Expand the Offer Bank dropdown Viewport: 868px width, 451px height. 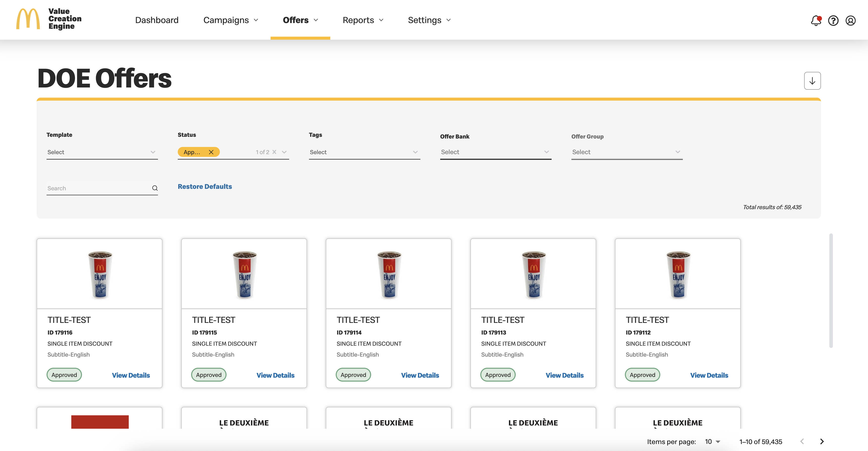[x=496, y=152]
